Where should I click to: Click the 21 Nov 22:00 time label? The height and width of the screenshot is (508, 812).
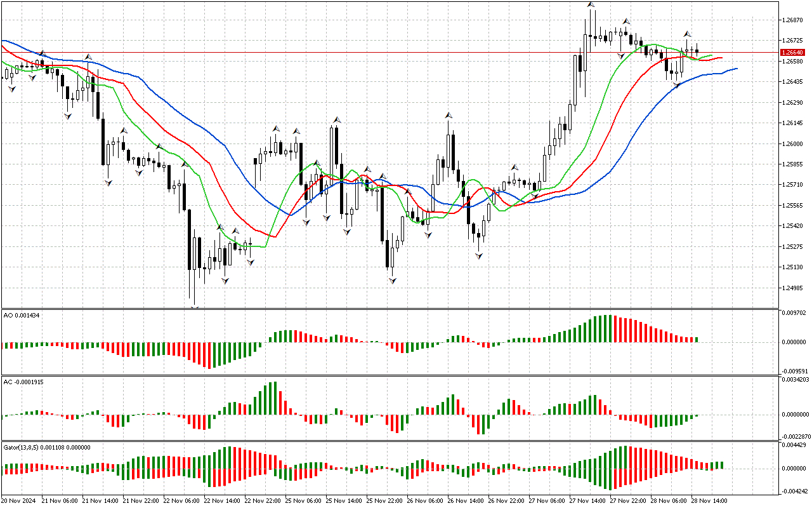tap(141, 500)
